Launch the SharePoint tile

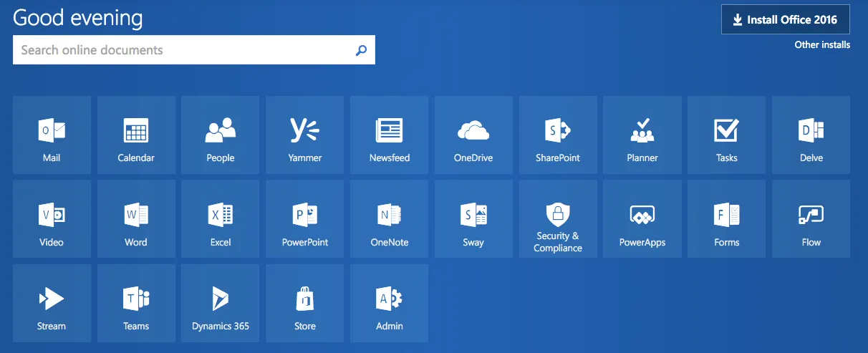[x=558, y=135]
